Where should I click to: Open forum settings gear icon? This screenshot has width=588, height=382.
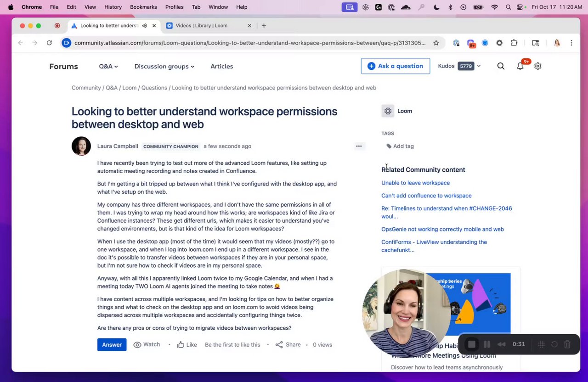pos(538,66)
